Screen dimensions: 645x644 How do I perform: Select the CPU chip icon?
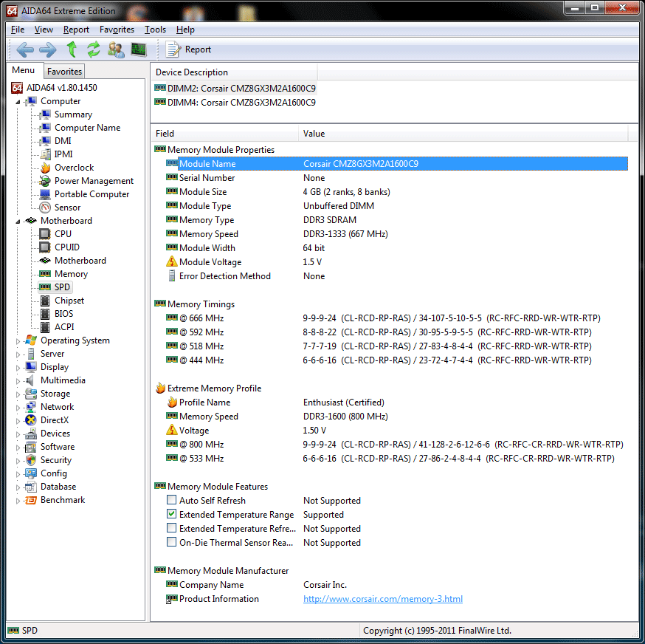45,234
